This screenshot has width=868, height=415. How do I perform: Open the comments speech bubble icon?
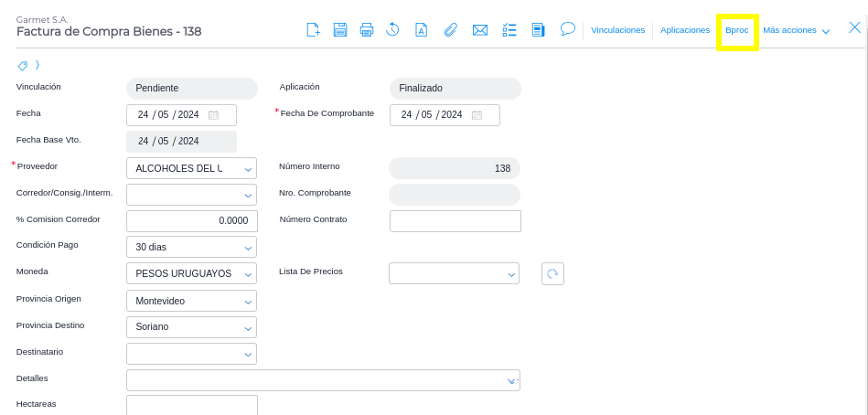[567, 29]
